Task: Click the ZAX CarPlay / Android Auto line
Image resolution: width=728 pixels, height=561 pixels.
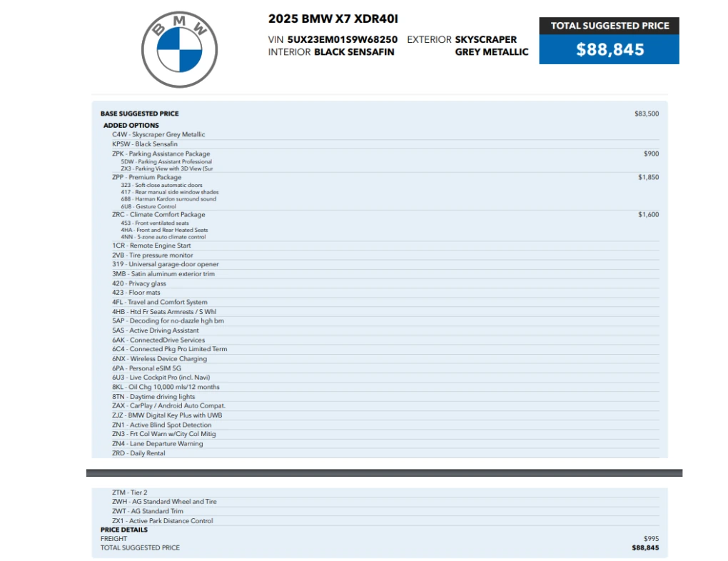Action: 168,405
